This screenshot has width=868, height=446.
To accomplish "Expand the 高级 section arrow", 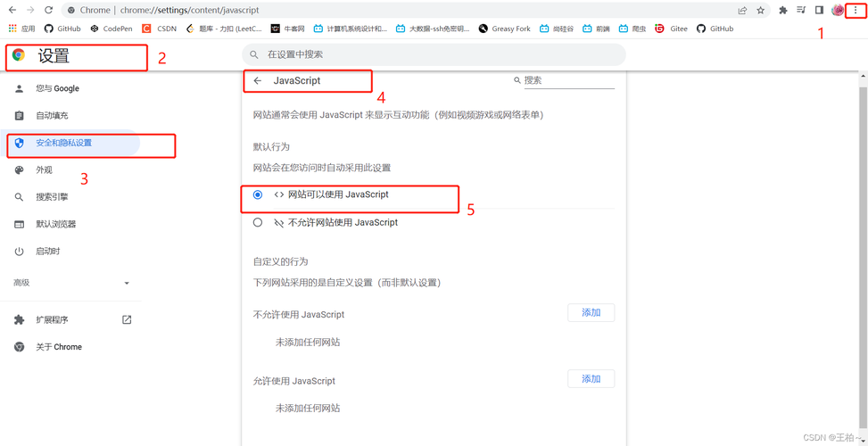I will pyautogui.click(x=127, y=283).
